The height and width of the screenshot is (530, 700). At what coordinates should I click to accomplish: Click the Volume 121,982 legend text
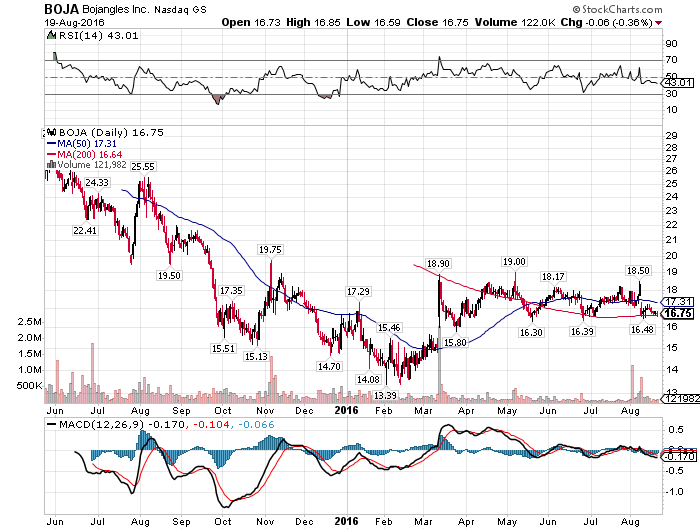click(92, 165)
